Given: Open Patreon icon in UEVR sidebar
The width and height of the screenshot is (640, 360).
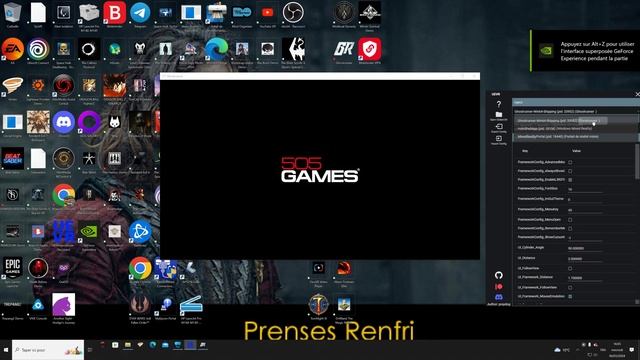Looking at the screenshot, I should (x=498, y=287).
